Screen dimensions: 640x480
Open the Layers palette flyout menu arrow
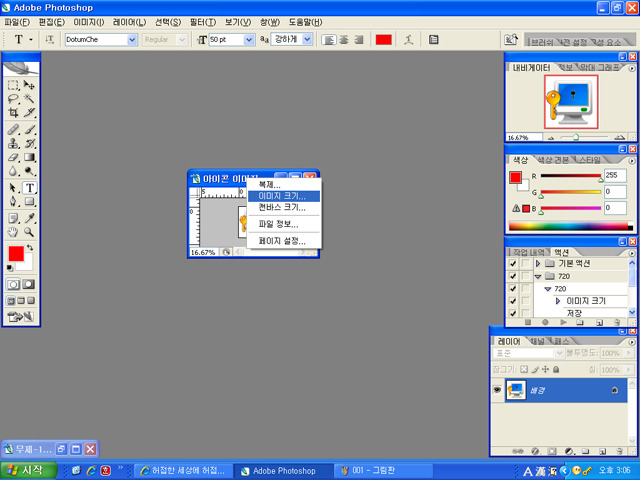632,342
